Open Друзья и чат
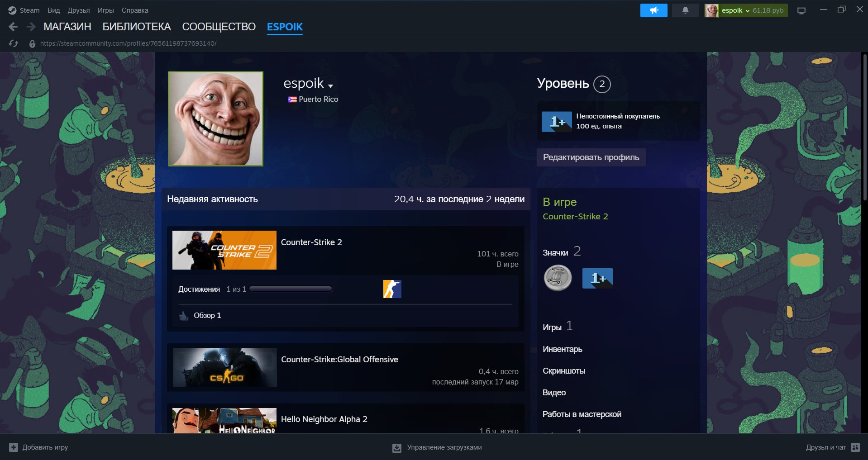 point(826,447)
